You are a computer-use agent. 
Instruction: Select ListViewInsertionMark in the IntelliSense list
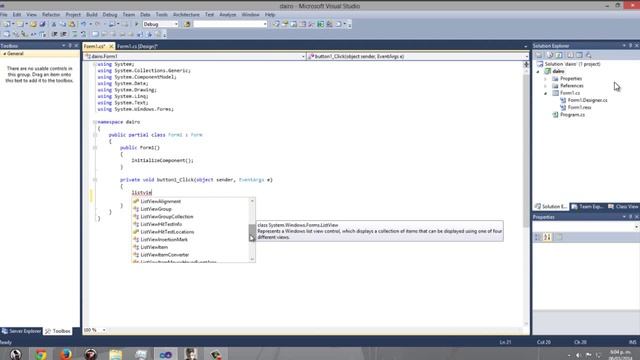click(164, 240)
